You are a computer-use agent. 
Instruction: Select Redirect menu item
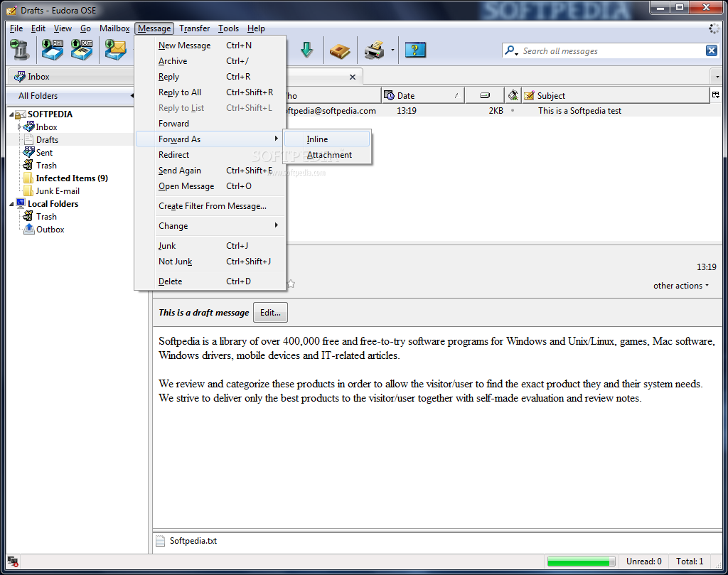[210, 154]
